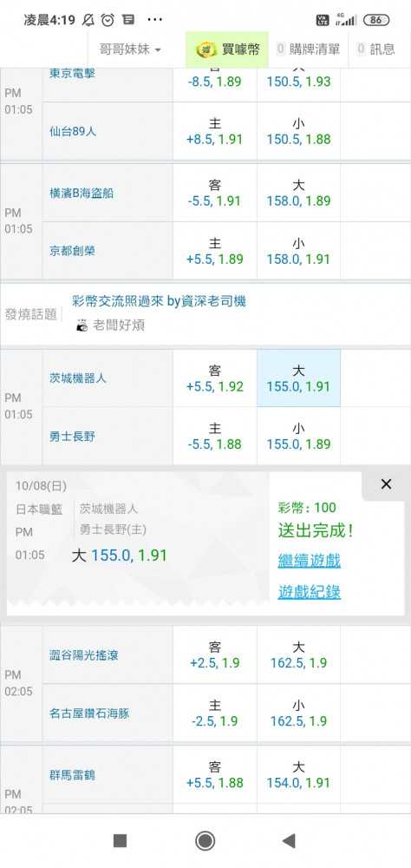The image size is (411, 868).
Task: Tap the Android home circle icon
Action: 205,841
